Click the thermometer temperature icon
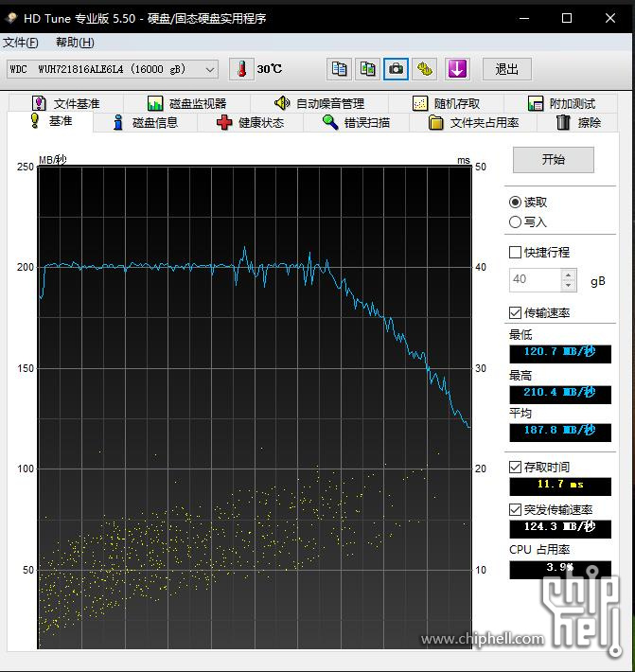Viewport: 635px width, 672px height. point(241,69)
